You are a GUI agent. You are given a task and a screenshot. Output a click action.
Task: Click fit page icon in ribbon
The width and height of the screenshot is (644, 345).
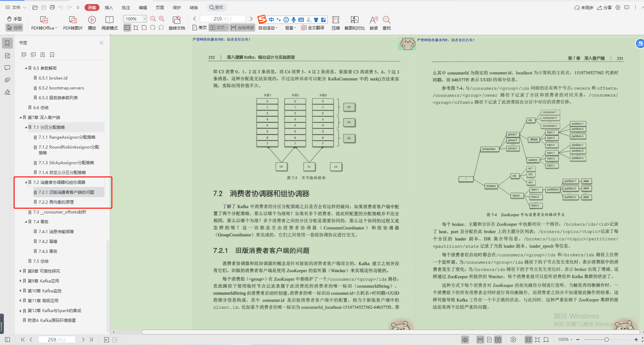click(x=136, y=28)
